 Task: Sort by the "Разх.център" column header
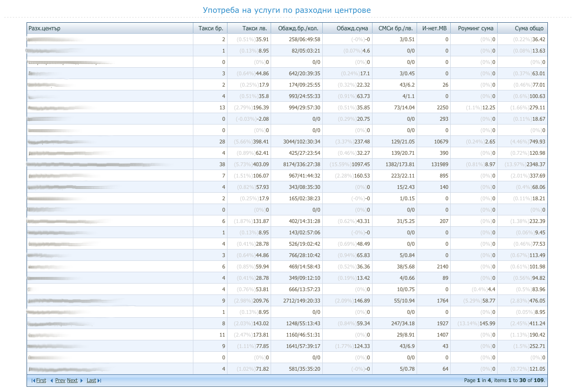coord(45,28)
